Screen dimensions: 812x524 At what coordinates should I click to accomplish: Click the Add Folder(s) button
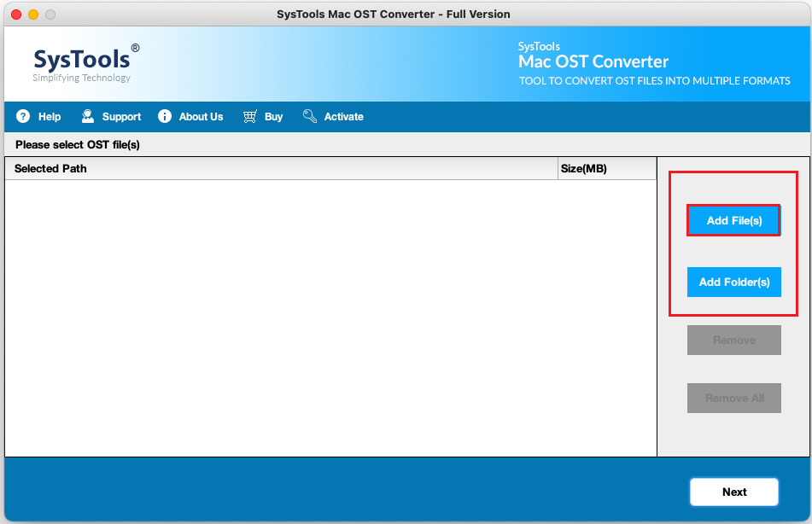pyautogui.click(x=733, y=282)
